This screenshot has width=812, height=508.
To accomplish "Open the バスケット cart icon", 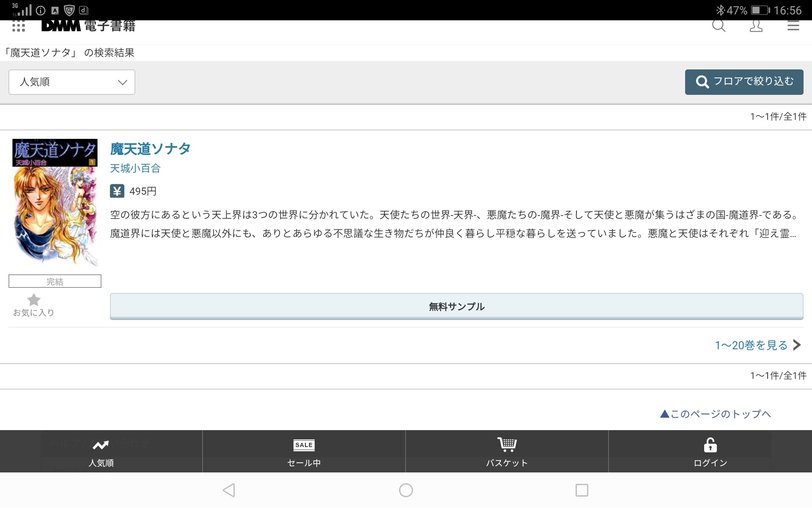I will 507,444.
